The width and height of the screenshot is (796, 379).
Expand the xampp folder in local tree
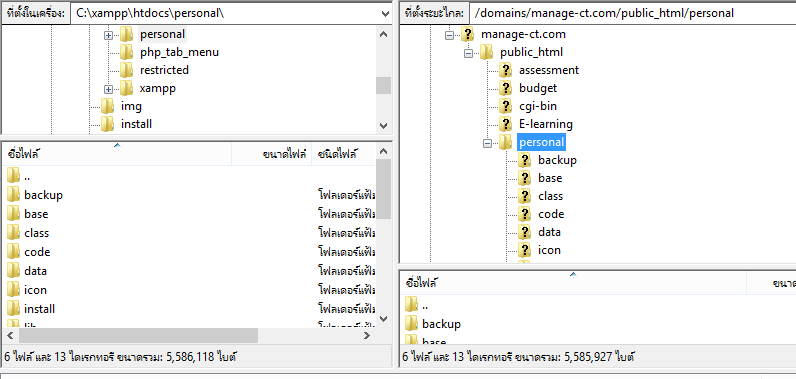108,89
